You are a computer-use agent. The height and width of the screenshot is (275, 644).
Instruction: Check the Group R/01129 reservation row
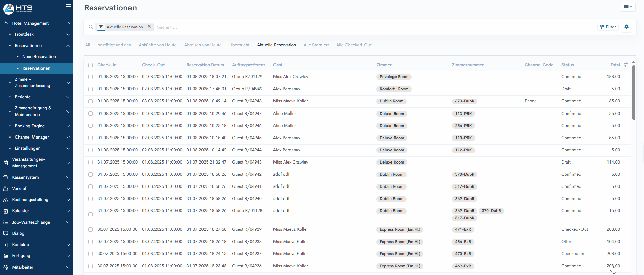90,77
